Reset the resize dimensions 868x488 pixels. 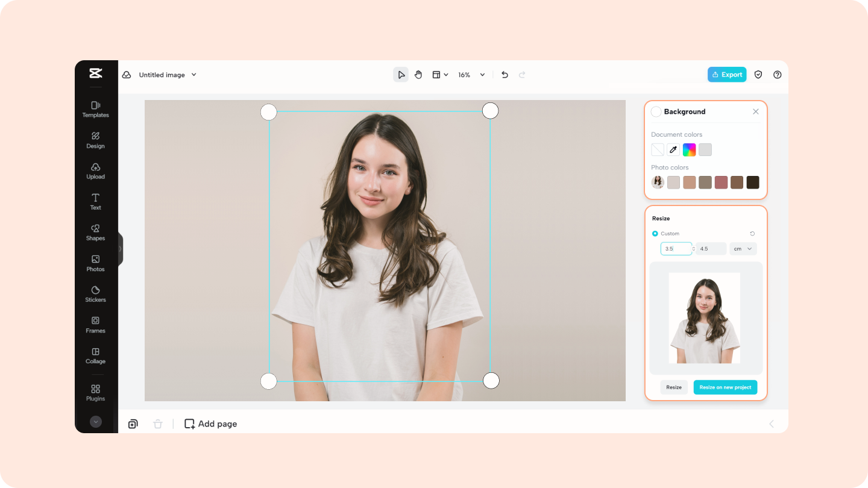coord(752,234)
